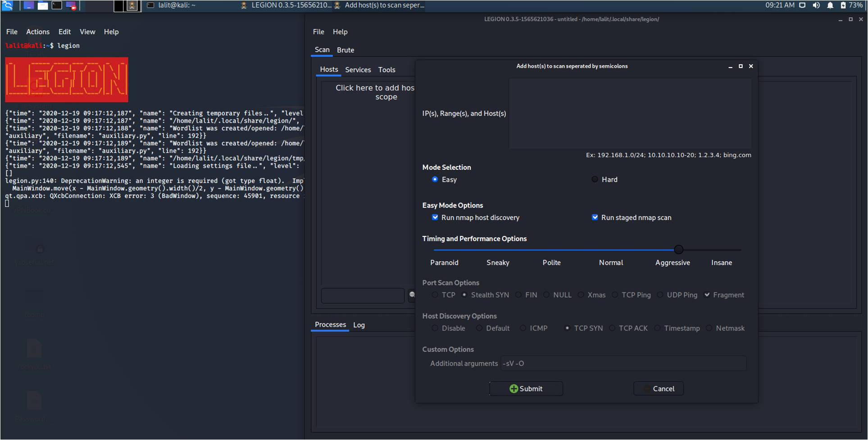The image size is (868, 440).
Task: Click the green plus Submit button
Action: point(526,389)
